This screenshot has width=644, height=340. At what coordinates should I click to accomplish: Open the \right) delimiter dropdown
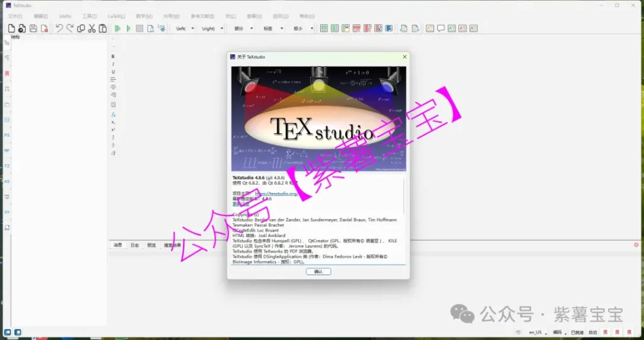212,28
